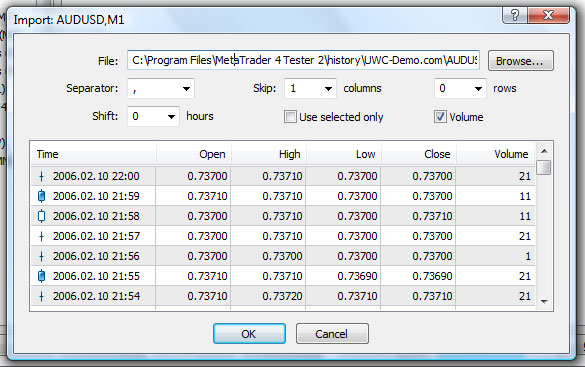Click the hollow candle icon for row 21:58

point(41,216)
